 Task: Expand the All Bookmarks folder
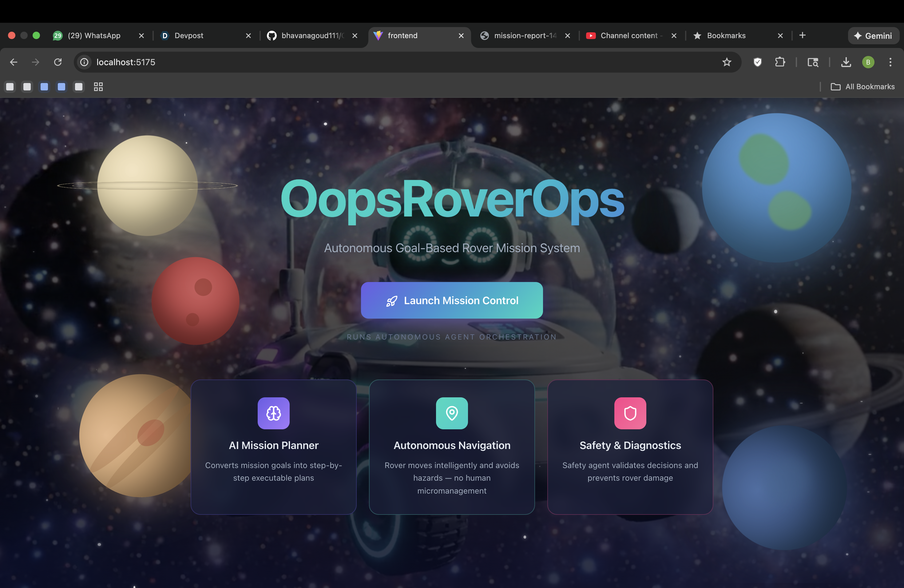(x=862, y=87)
